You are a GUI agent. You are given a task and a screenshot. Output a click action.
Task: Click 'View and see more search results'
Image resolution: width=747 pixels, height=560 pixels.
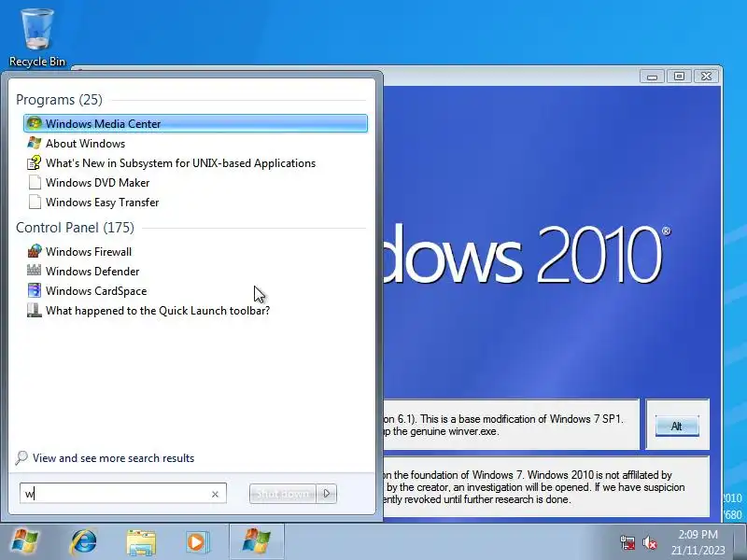113,458
